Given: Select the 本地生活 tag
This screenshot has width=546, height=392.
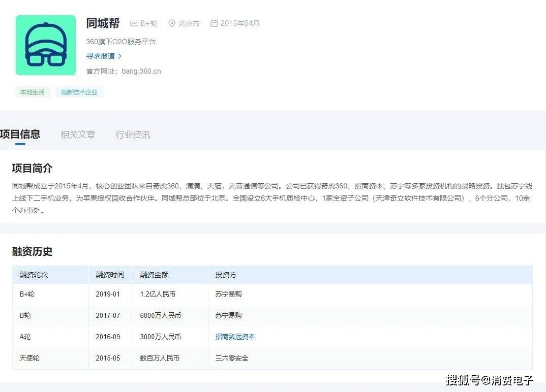Looking at the screenshot, I should point(33,92).
